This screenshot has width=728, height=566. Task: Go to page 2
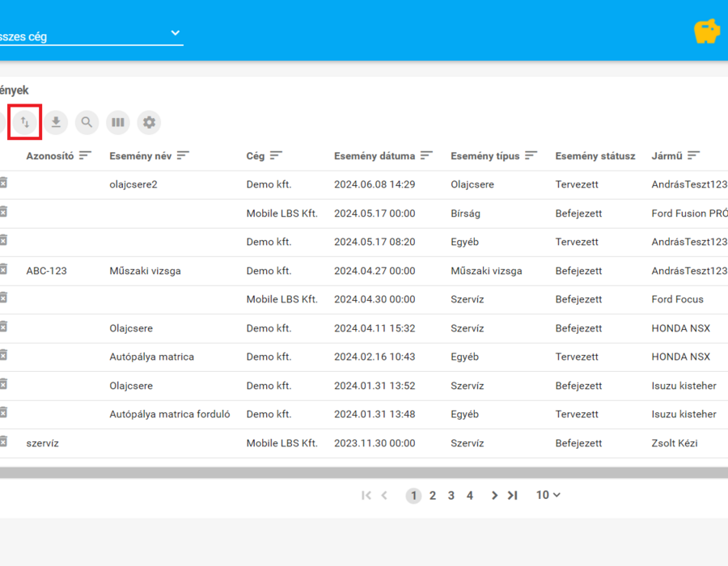433,496
